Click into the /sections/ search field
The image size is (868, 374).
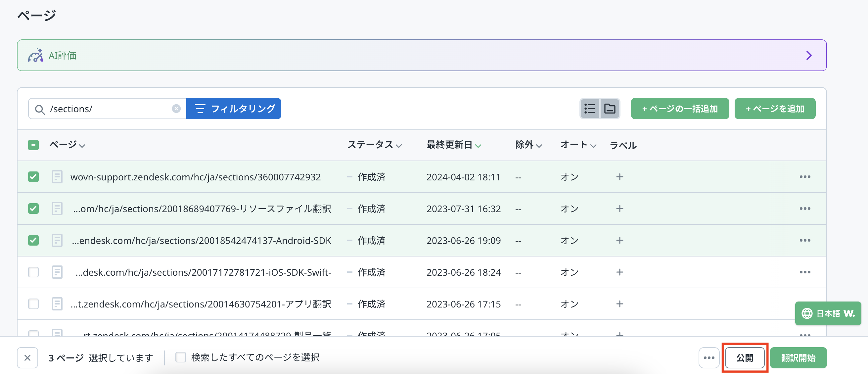pyautogui.click(x=108, y=109)
